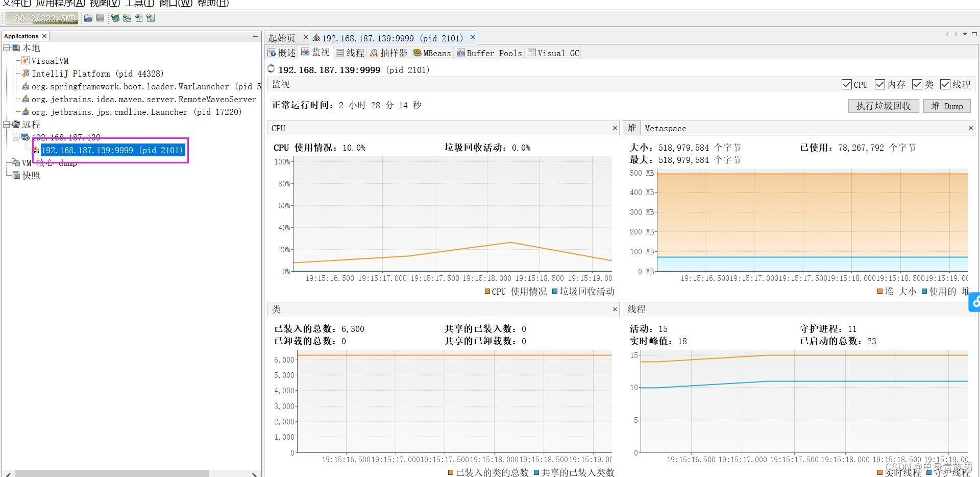Click the blue 垃圾回收活动 legend swatch
This screenshot has width=980, height=477.
coord(555,291)
